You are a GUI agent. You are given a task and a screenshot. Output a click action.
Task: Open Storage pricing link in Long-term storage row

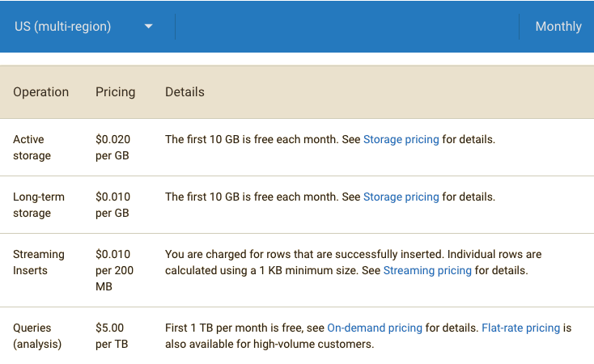[401, 197]
